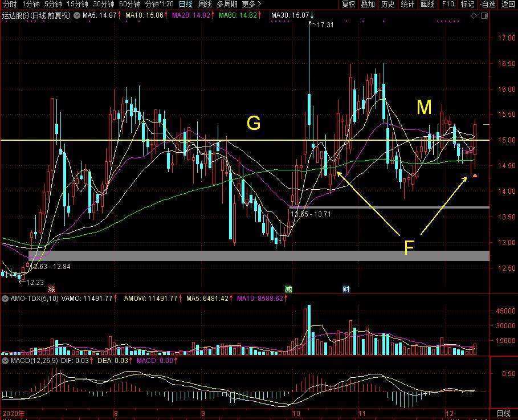Screen dimensions: 518x420
Task: Select the 30分钟 period tab
Action: [x=103, y=5]
